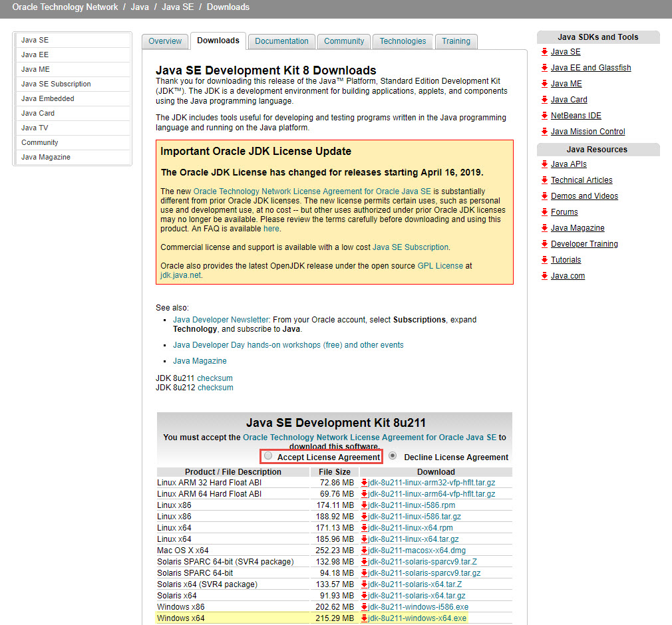The image size is (672, 625).
Task: Click the 'Mac OS X x64' product cell
Action: click(233, 551)
